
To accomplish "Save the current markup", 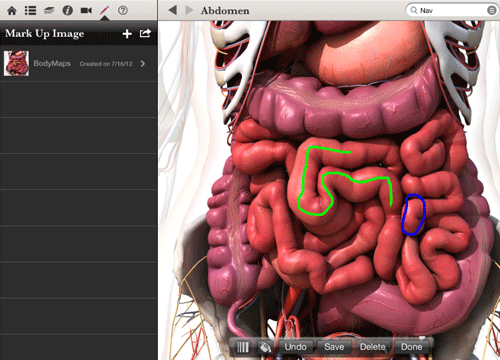I will click(334, 347).
